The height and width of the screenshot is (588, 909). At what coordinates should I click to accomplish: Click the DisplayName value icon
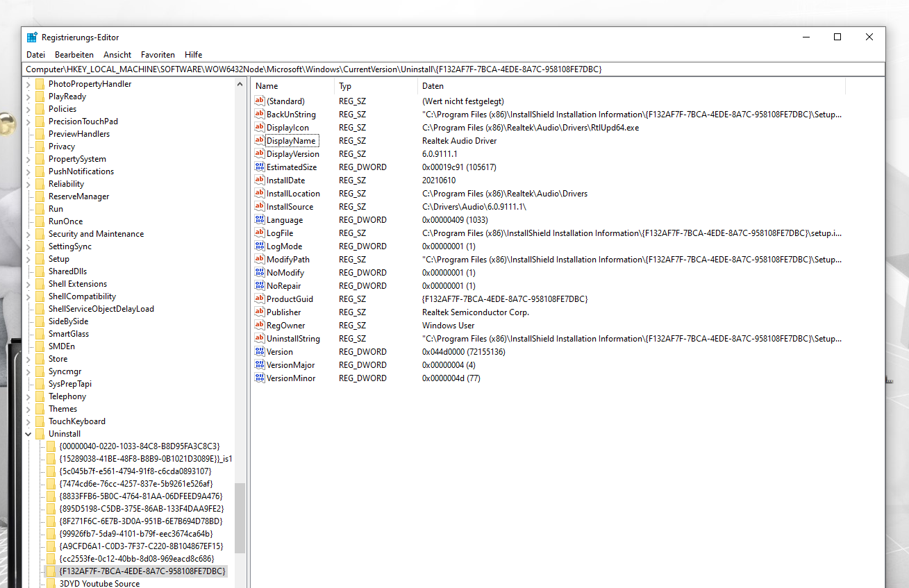click(x=260, y=140)
